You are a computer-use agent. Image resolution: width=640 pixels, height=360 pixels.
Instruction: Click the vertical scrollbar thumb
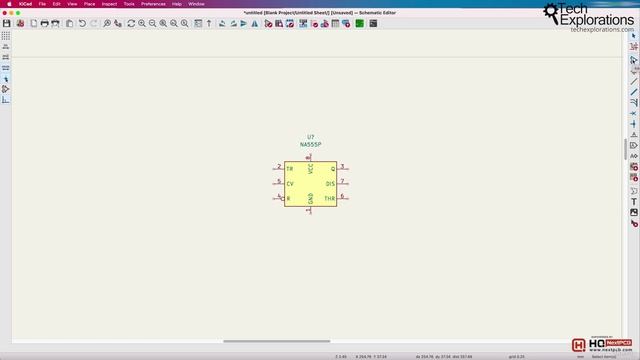pyautogui.click(x=625, y=149)
